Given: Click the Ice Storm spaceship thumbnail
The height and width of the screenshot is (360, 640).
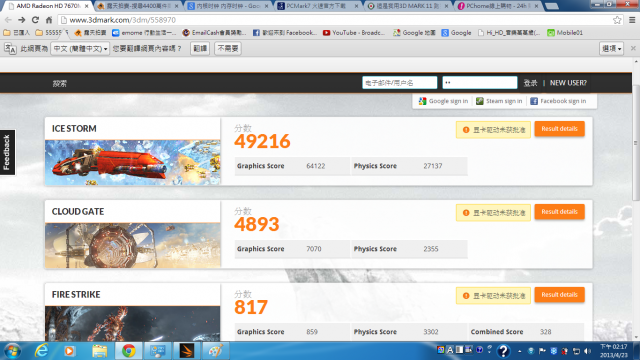Looking at the screenshot, I should (x=133, y=162).
